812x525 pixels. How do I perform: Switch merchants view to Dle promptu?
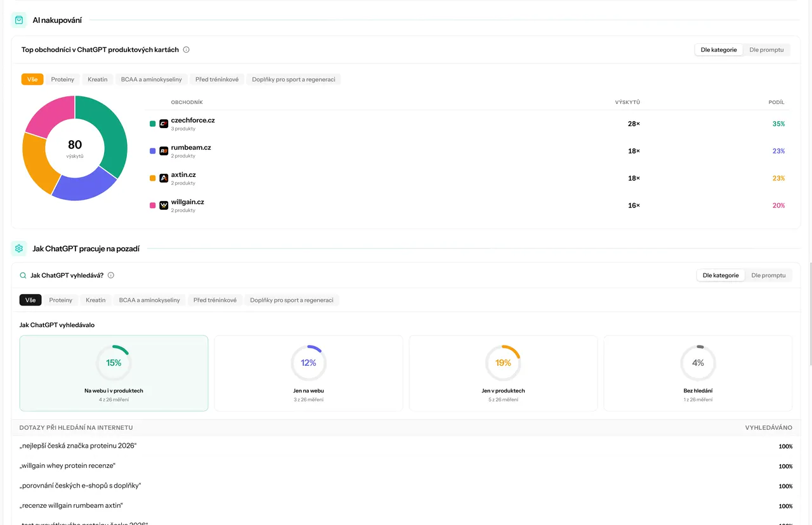[x=766, y=49]
